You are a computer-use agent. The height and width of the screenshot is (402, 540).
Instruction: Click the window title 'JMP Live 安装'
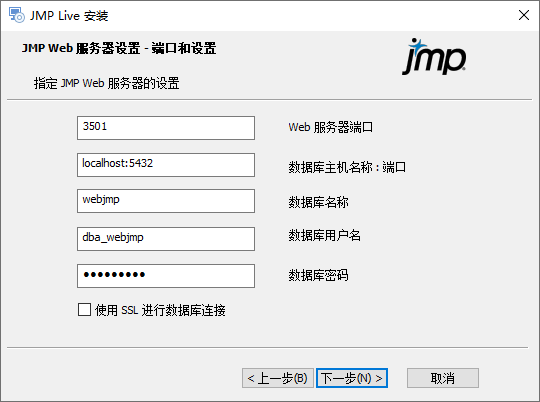tap(69, 16)
